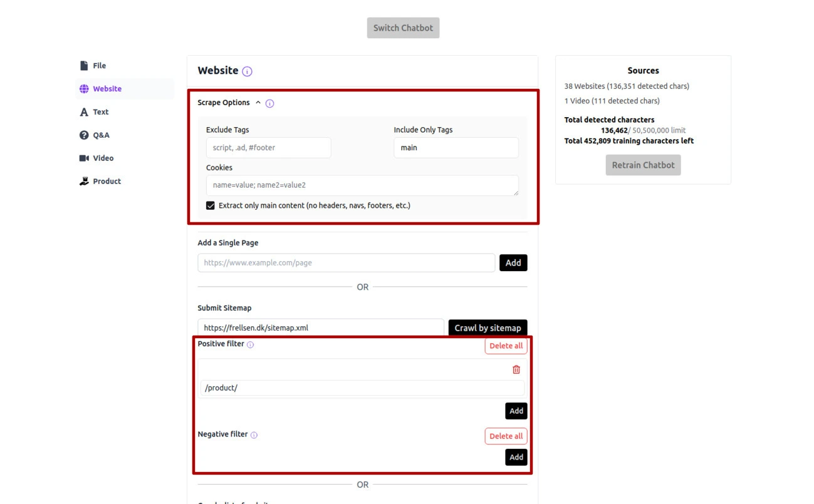Click the File document icon in sidebar

pyautogui.click(x=84, y=66)
